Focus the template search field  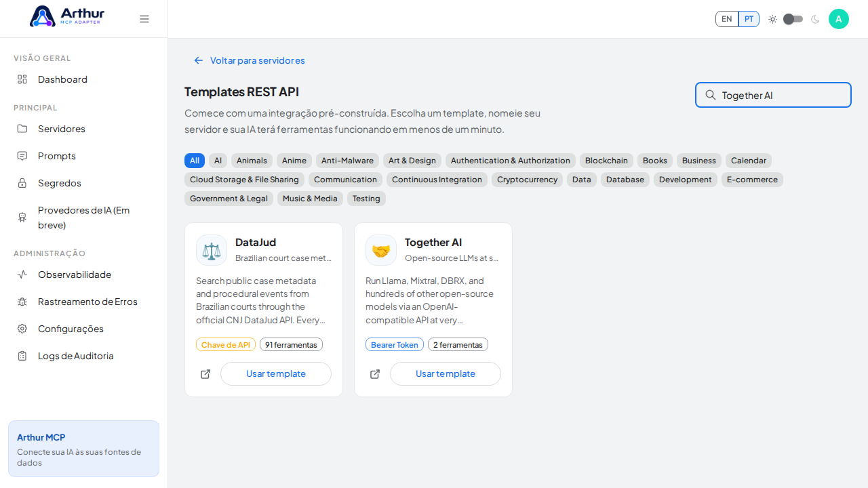[773, 95]
